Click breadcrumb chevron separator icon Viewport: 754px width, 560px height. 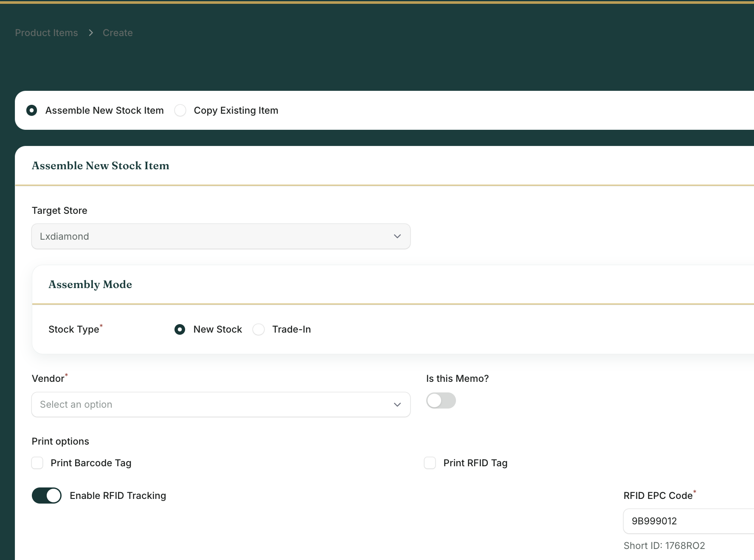90,33
